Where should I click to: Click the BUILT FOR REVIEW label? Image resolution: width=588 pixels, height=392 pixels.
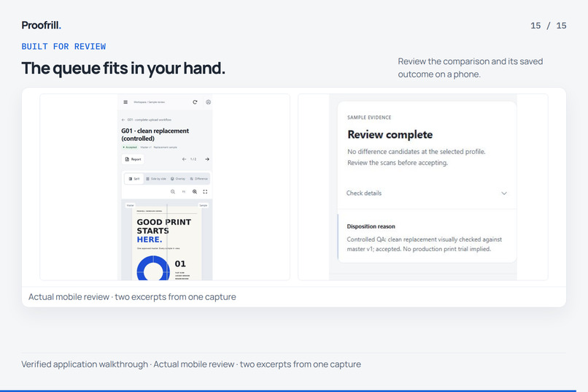pyautogui.click(x=63, y=47)
